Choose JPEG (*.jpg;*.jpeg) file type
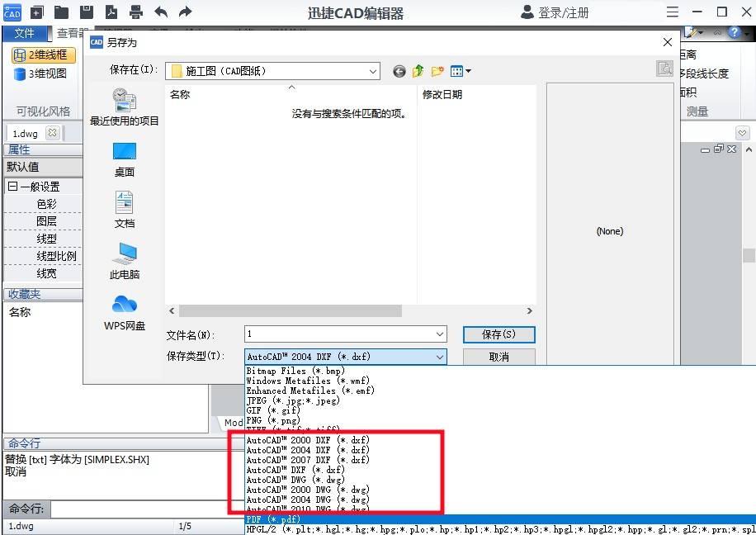The height and width of the screenshot is (535, 756). pos(293,400)
